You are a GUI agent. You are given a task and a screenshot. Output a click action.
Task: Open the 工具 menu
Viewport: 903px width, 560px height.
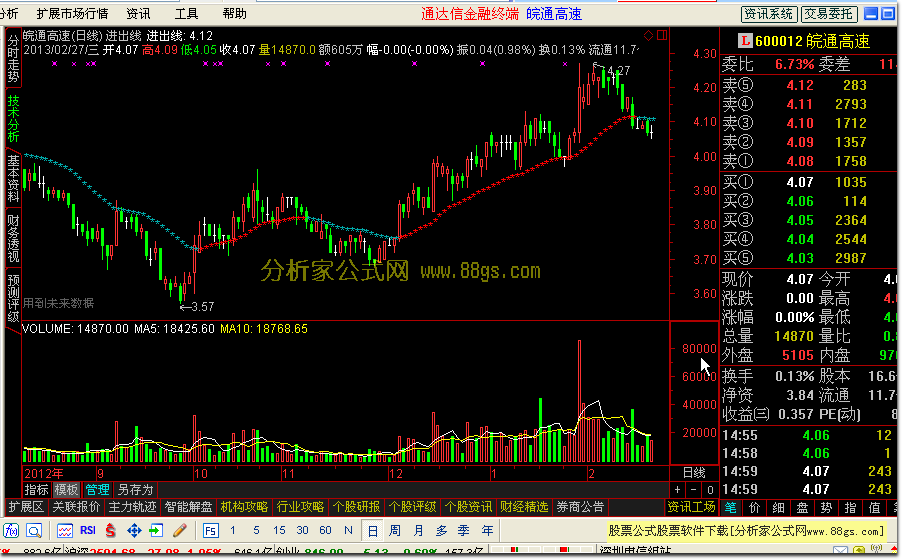click(x=186, y=13)
